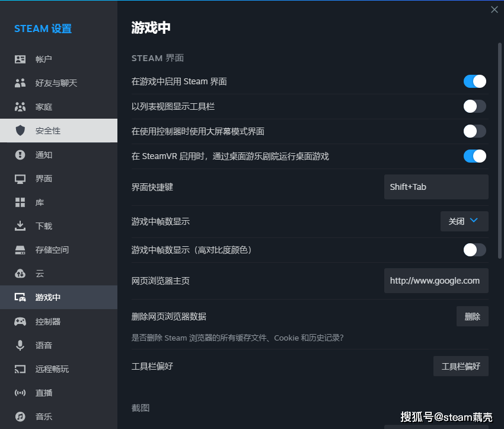Click the STEAM 界面 section label
The width and height of the screenshot is (504, 429).
[158, 58]
